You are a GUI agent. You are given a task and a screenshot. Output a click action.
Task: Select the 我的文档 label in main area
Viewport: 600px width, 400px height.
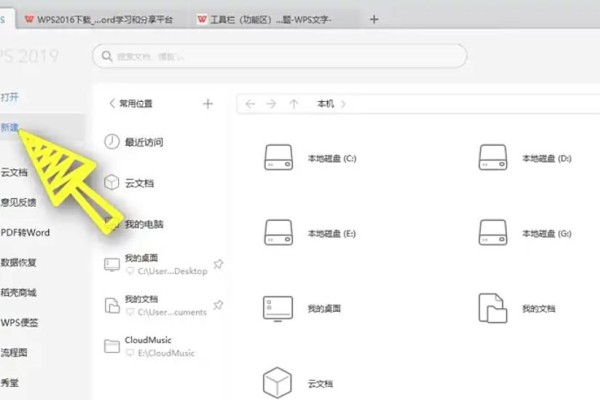[539, 309]
